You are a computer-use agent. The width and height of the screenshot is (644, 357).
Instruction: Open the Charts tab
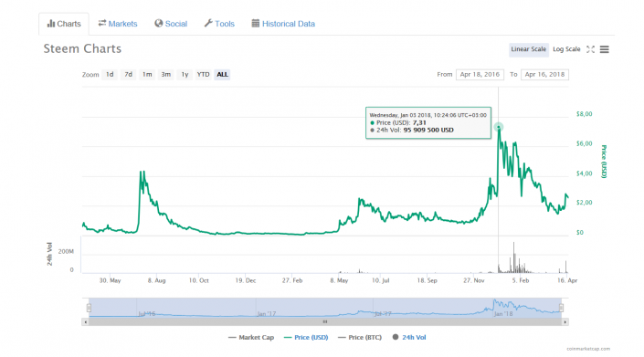[64, 24]
